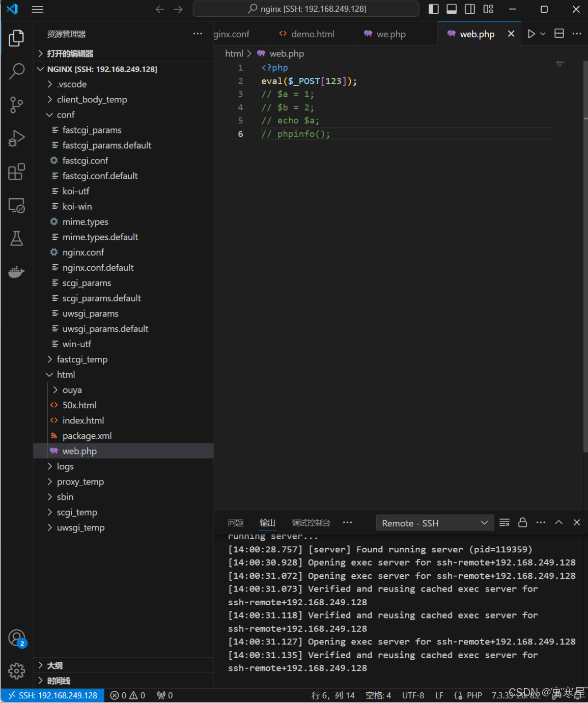Open package.xml in the file tree

(123, 436)
